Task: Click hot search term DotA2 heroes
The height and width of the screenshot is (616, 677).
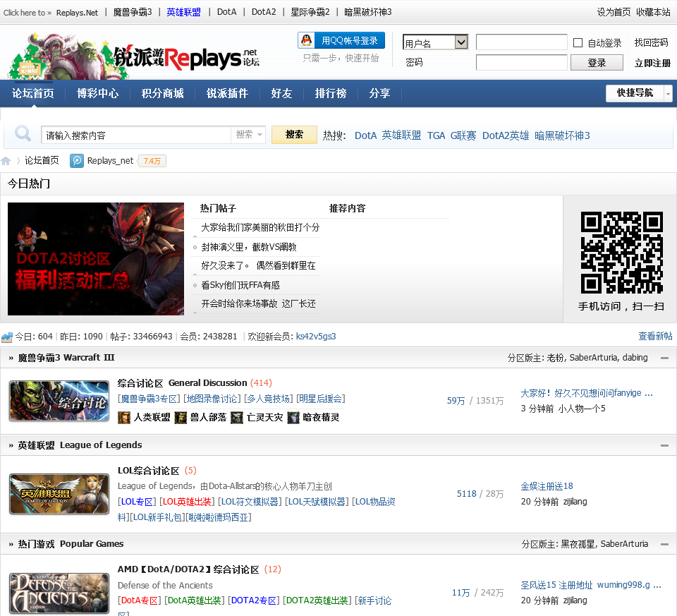Action: (x=505, y=135)
